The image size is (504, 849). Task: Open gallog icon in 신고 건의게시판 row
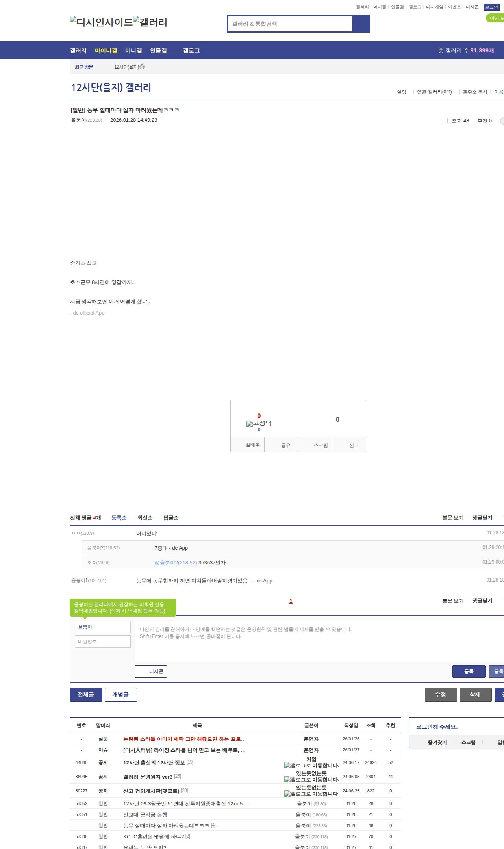[311, 793]
